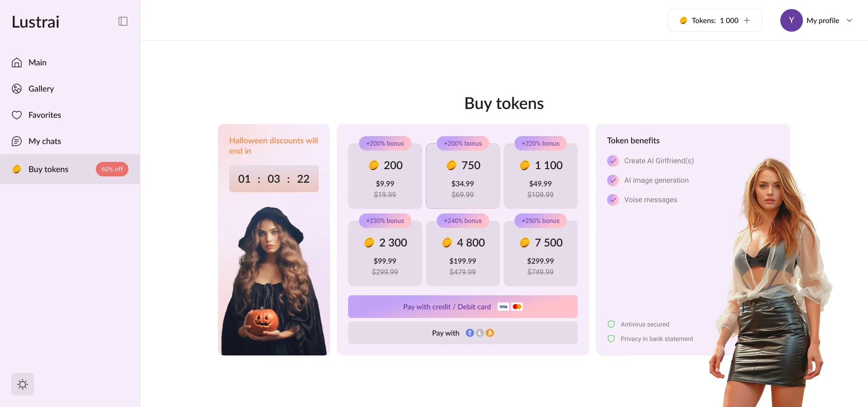Screen dimensions: 868x407
Task: Pay with the Ethereum icon
Action: tap(470, 333)
